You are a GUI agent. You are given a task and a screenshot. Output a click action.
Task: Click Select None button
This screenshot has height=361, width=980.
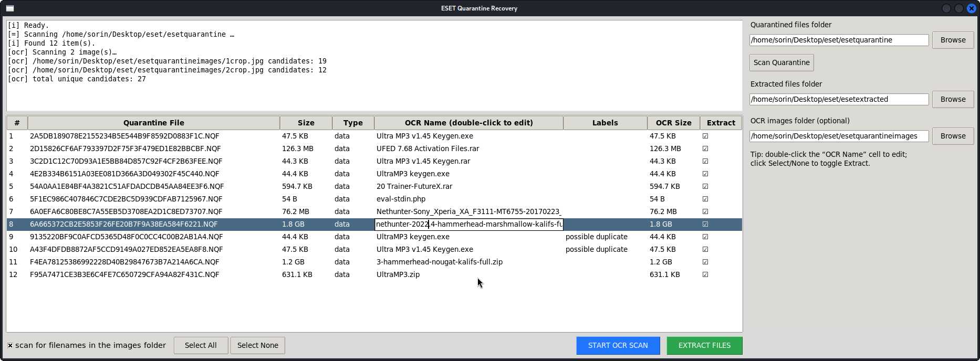tap(258, 345)
